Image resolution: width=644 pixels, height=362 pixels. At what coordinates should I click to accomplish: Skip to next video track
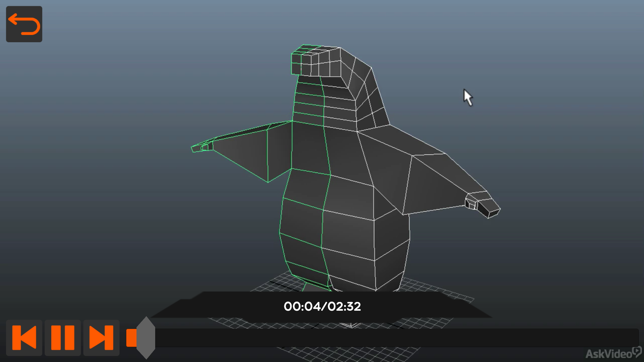pyautogui.click(x=101, y=338)
